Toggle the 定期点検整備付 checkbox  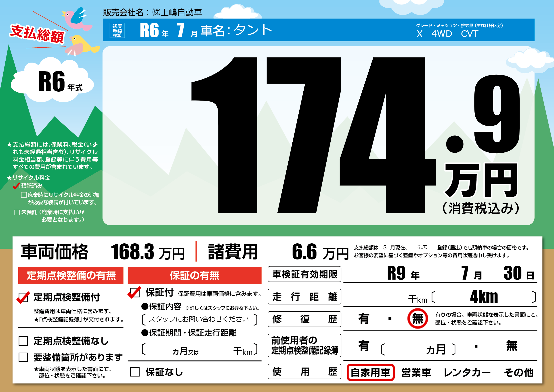point(23,297)
